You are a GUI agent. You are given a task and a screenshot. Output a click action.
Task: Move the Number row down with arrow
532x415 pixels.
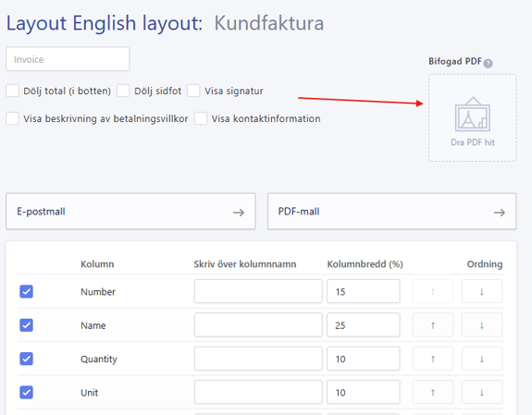(482, 291)
